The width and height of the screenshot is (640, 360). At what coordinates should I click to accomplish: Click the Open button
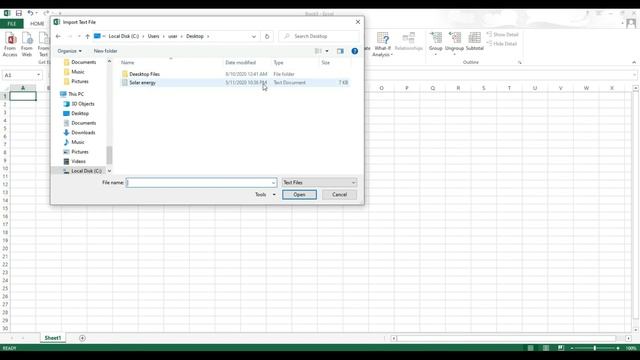pyautogui.click(x=299, y=195)
